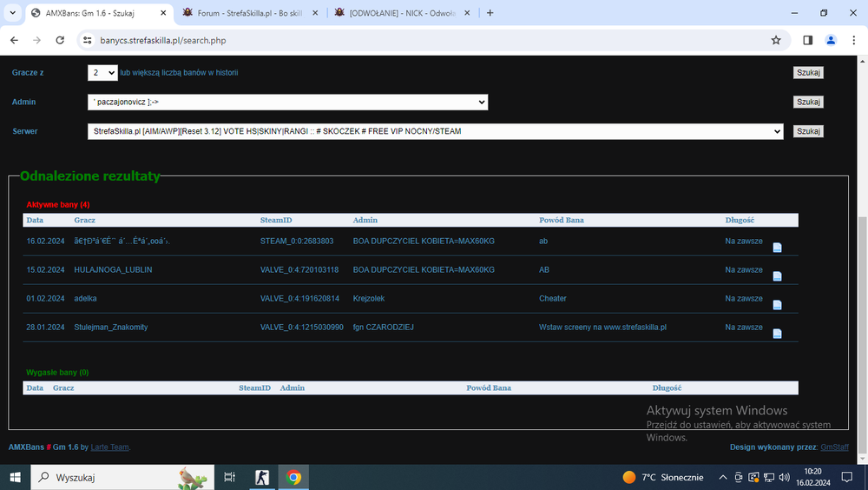Open the Windows Start menu
The height and width of the screenshot is (490, 868).
[15, 477]
